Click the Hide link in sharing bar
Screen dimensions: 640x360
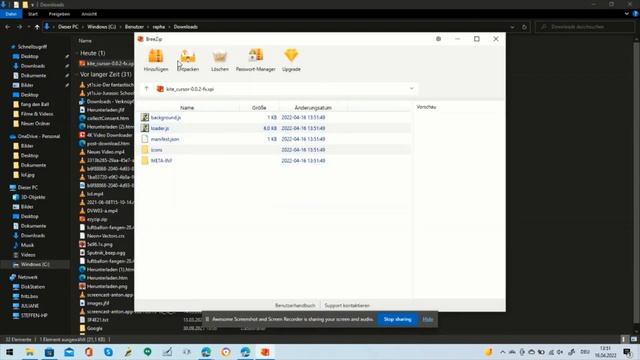428,319
